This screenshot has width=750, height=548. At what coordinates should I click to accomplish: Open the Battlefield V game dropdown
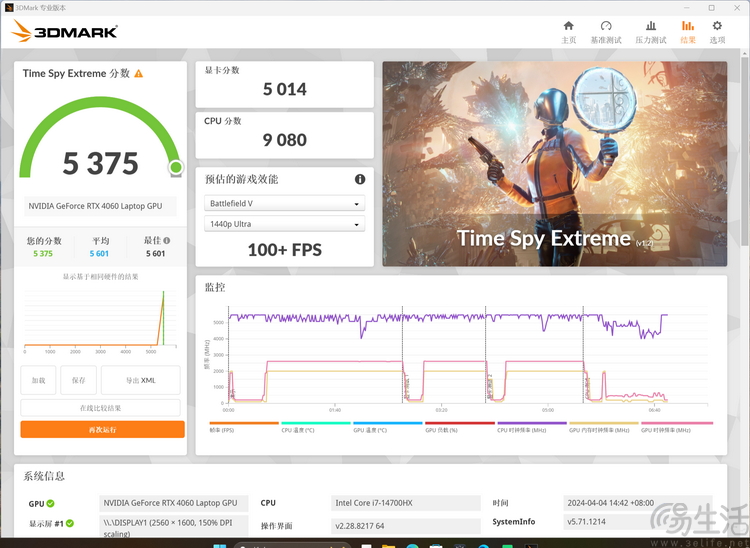click(284, 204)
